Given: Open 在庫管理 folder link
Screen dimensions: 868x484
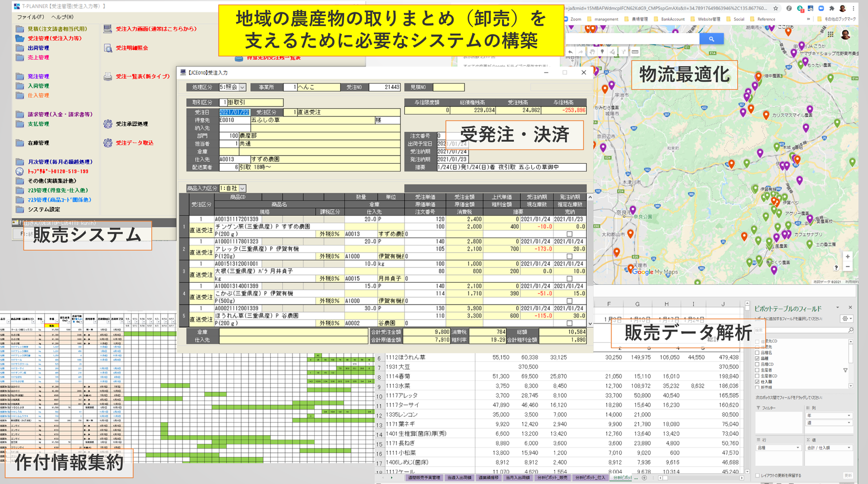Looking at the screenshot, I should pyautogui.click(x=38, y=143).
